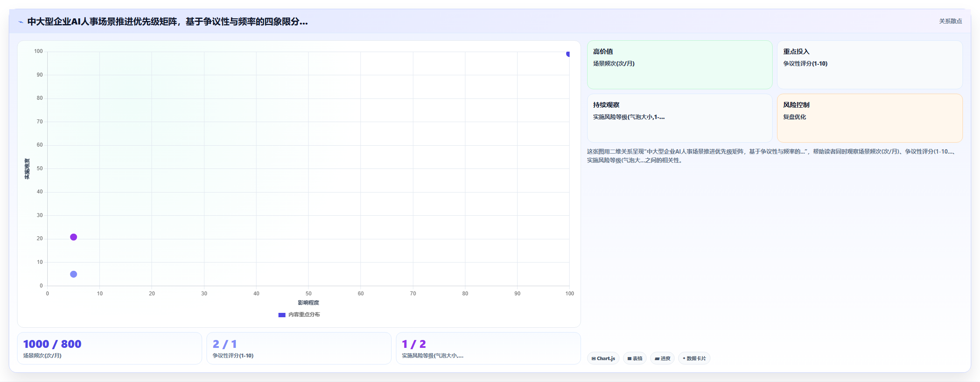The height and width of the screenshot is (382, 980).
Task: Click the 进度 tag chip
Action: point(662,358)
